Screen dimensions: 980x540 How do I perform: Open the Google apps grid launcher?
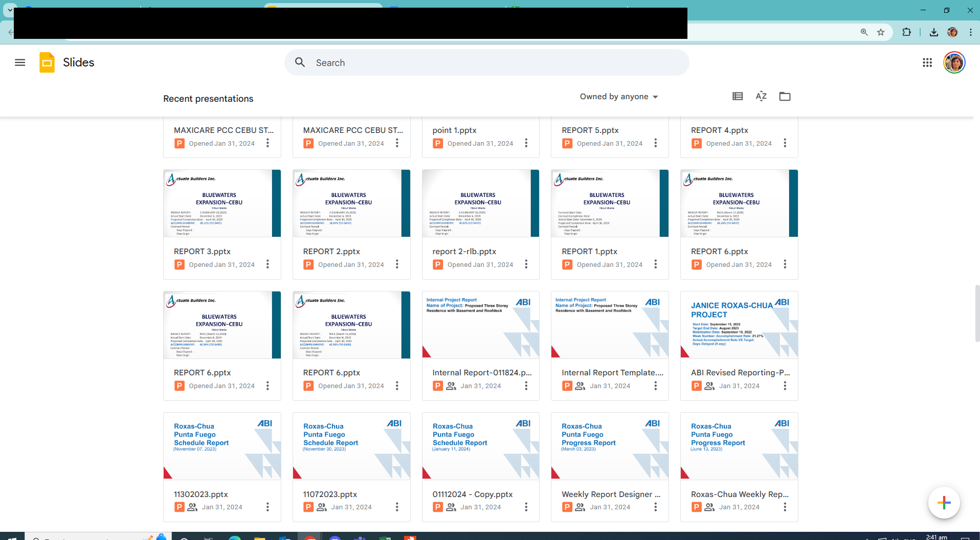coord(927,62)
